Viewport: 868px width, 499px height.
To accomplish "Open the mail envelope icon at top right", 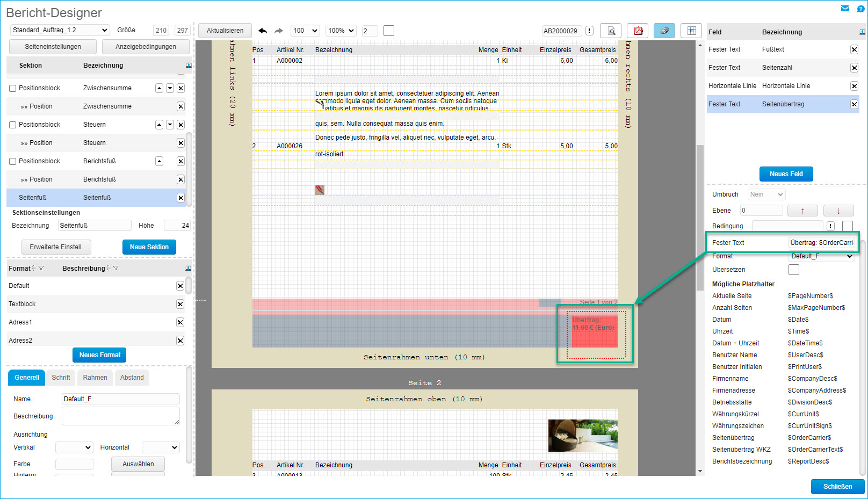I will [845, 9].
